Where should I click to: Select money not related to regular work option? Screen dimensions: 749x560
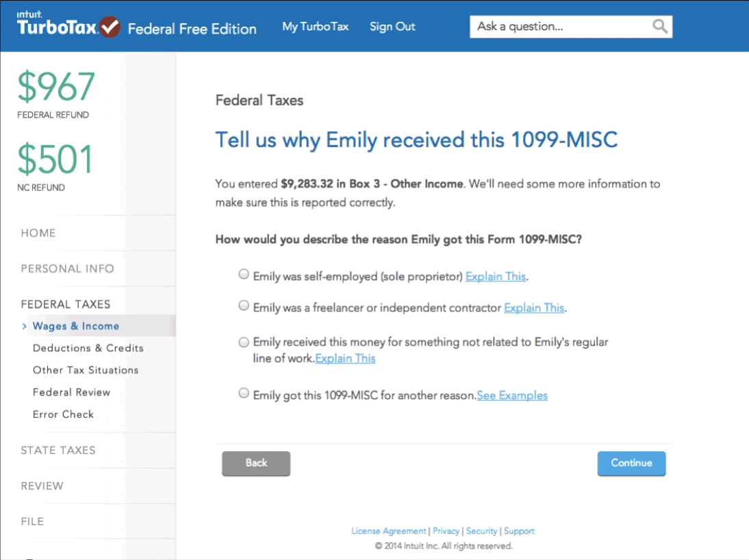(244, 342)
